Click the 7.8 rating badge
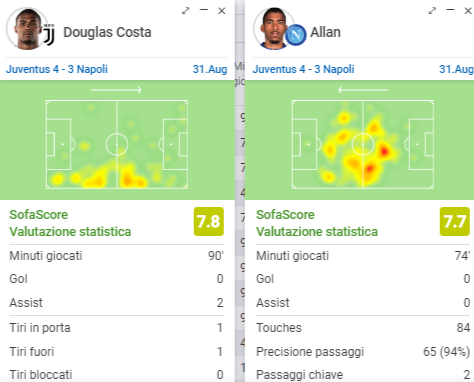The height and width of the screenshot is (382, 474). tap(209, 221)
